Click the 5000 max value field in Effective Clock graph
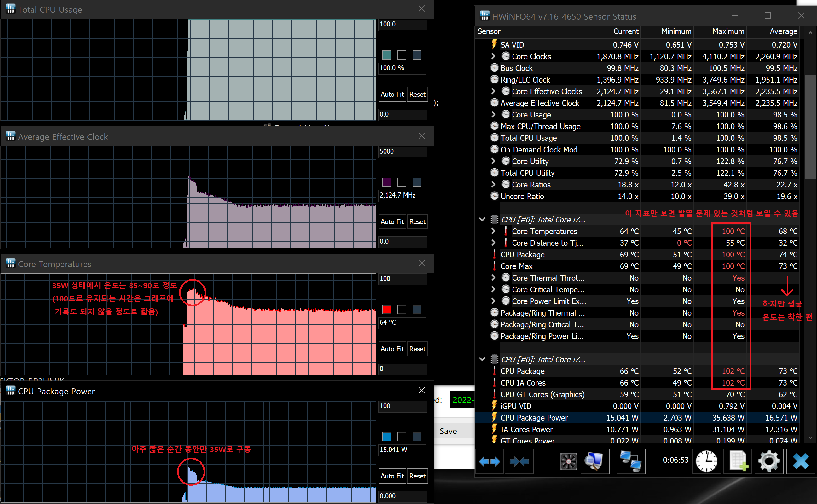The height and width of the screenshot is (504, 817). [x=402, y=151]
